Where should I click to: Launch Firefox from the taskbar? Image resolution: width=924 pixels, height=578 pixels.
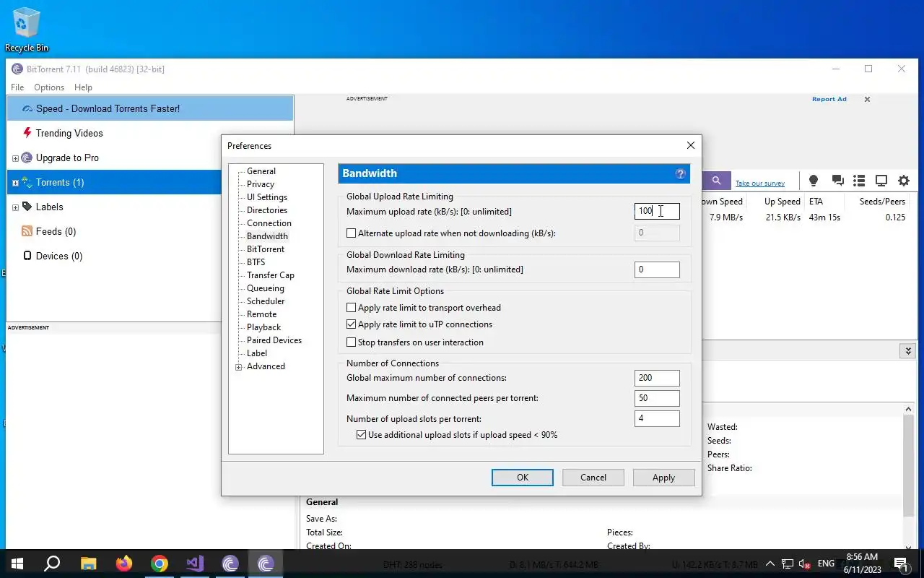[x=124, y=564]
